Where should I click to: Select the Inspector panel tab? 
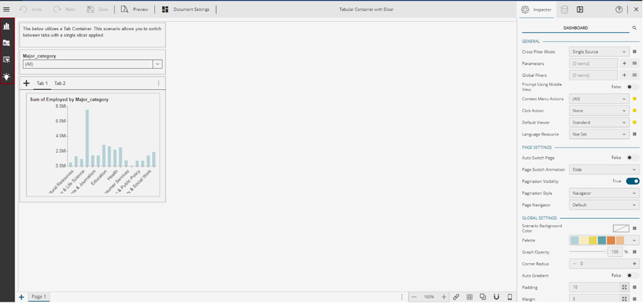(x=537, y=9)
